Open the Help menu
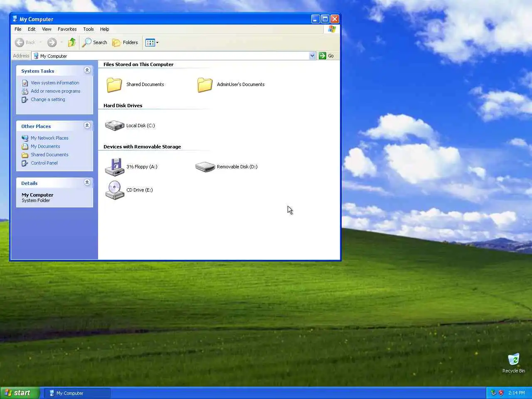This screenshot has height=399, width=532. [104, 29]
